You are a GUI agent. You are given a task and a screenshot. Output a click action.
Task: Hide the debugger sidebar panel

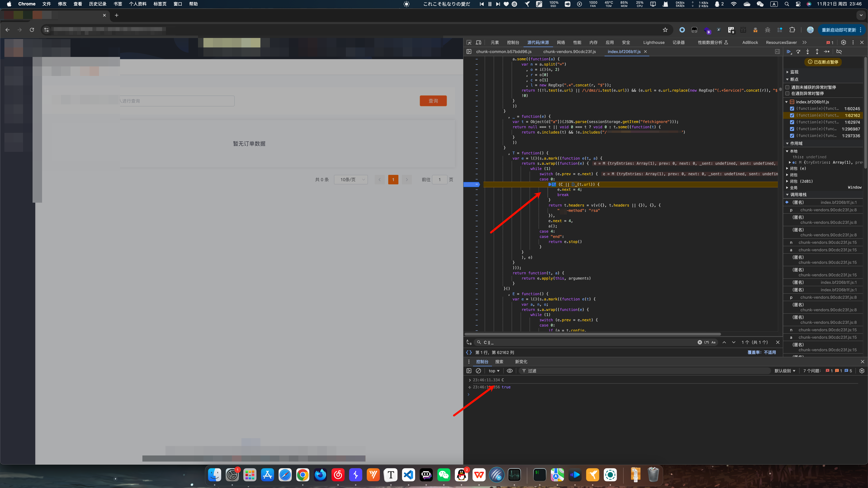(x=777, y=52)
